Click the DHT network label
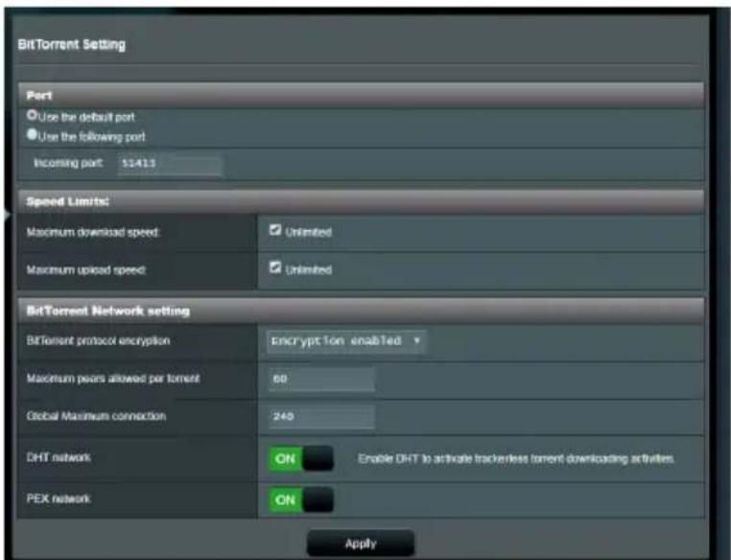This screenshot has width=731, height=560. tap(59, 457)
